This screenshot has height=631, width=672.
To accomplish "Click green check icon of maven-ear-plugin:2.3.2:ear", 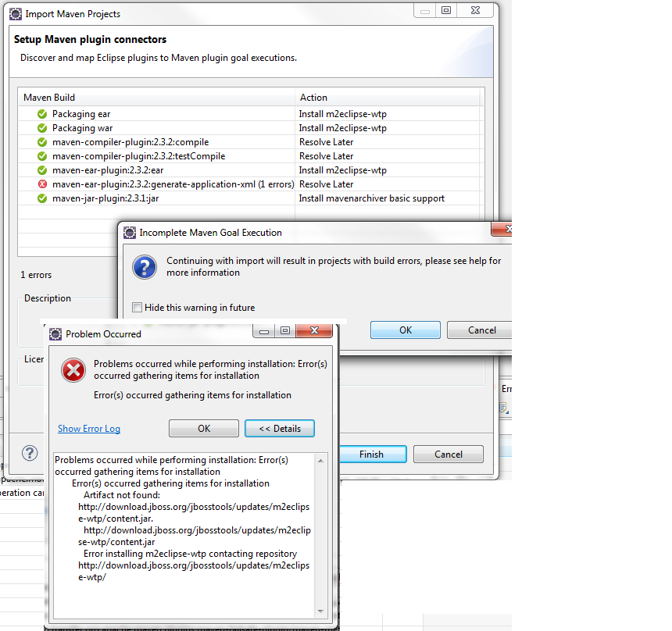I will point(42,170).
